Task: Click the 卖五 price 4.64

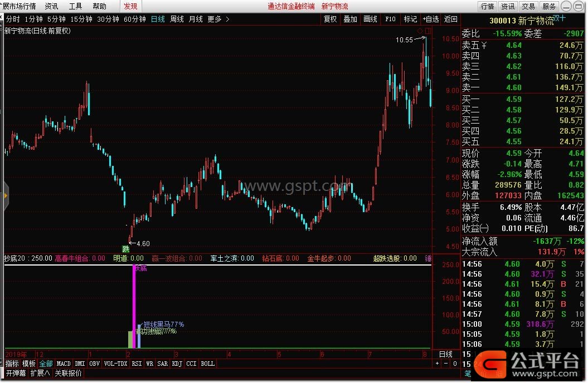Action: click(x=514, y=45)
